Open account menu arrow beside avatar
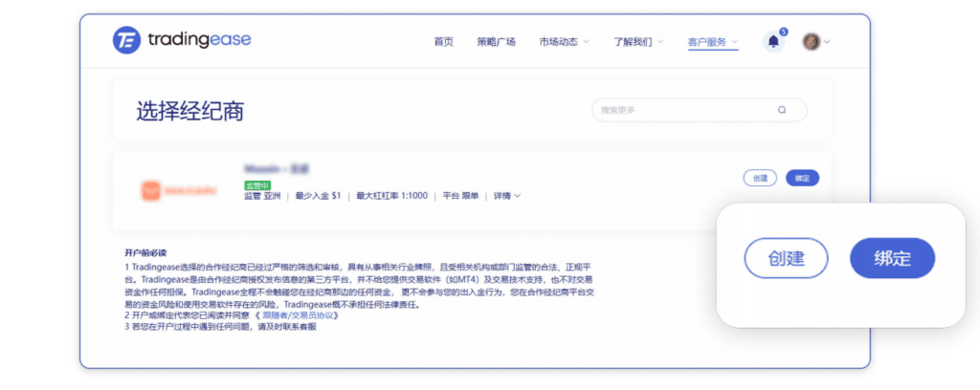This screenshot has width=980, height=390. point(827,42)
